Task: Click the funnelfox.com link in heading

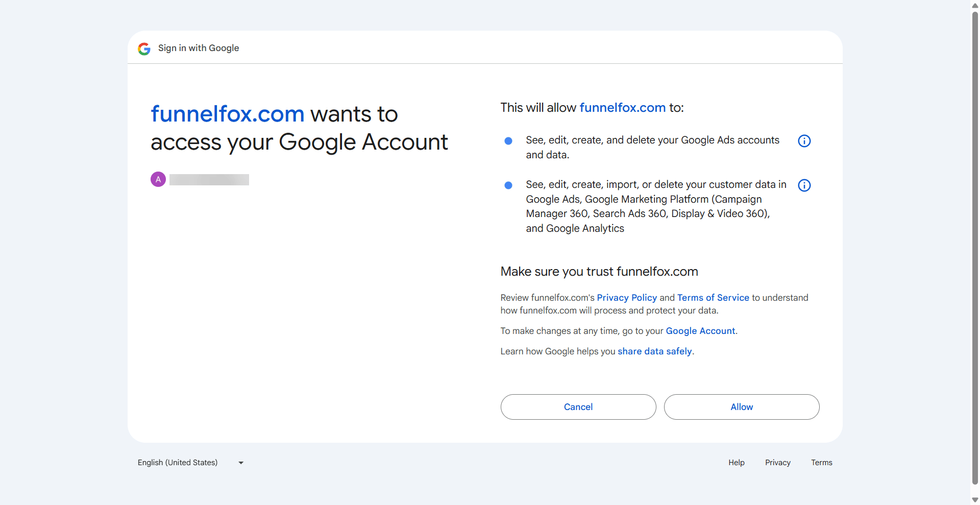Action: coord(228,114)
